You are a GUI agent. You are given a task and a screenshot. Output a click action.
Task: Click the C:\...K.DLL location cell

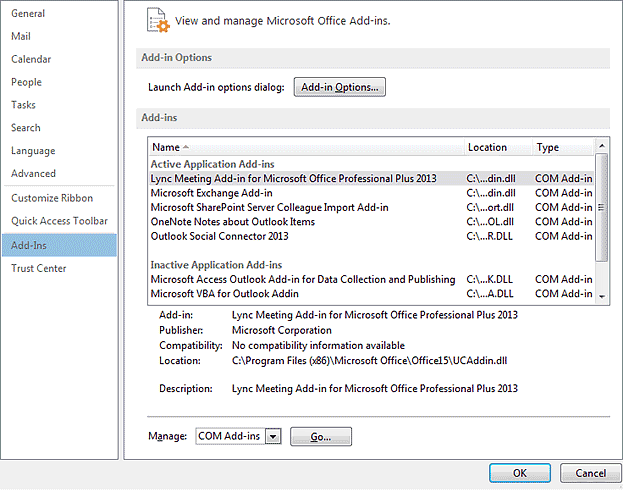click(490, 279)
